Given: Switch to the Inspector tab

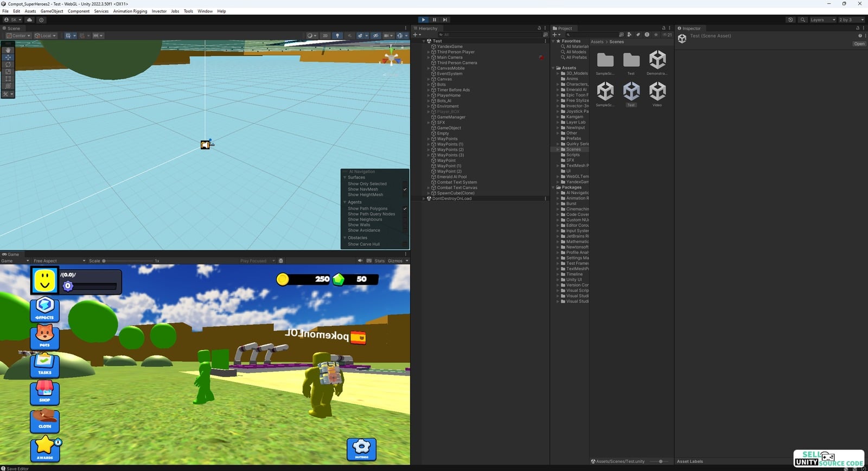Looking at the screenshot, I should 691,28.
